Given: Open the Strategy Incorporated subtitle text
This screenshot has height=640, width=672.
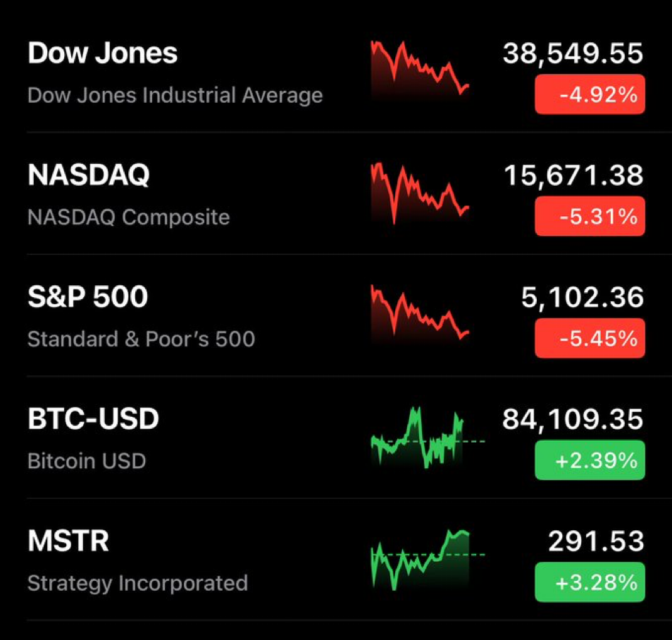Looking at the screenshot, I should point(137,583).
